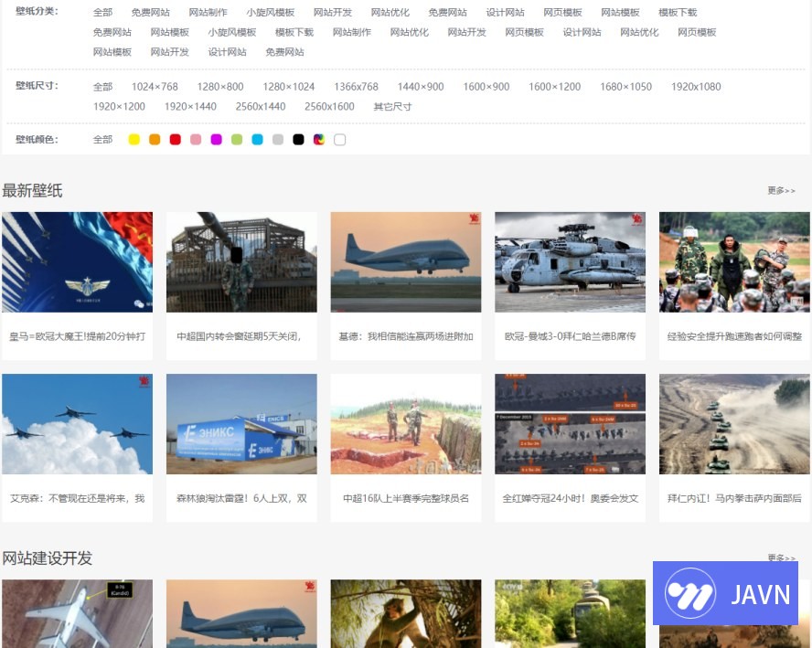The height and width of the screenshot is (648, 812).
Task: Open the monkey in tree thumbnail
Action: (406, 613)
